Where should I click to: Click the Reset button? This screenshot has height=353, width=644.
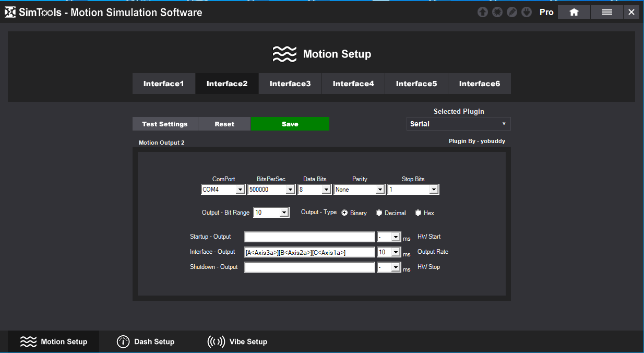224,124
